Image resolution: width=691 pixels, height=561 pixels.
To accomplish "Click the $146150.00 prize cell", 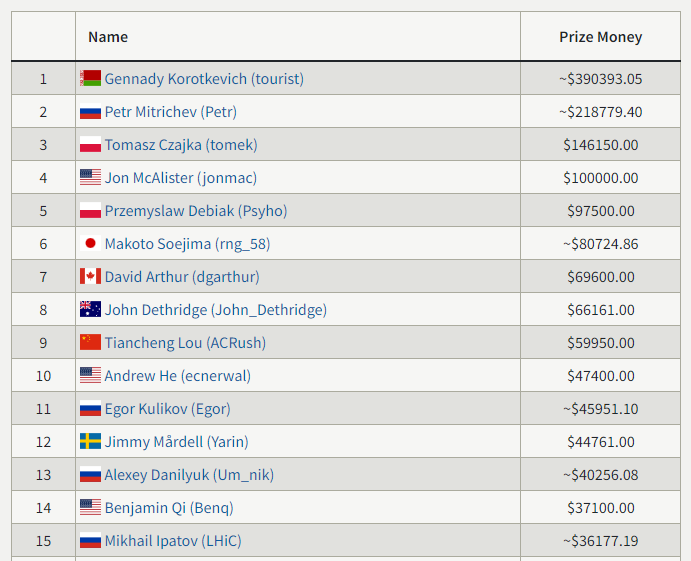I will (600, 145).
